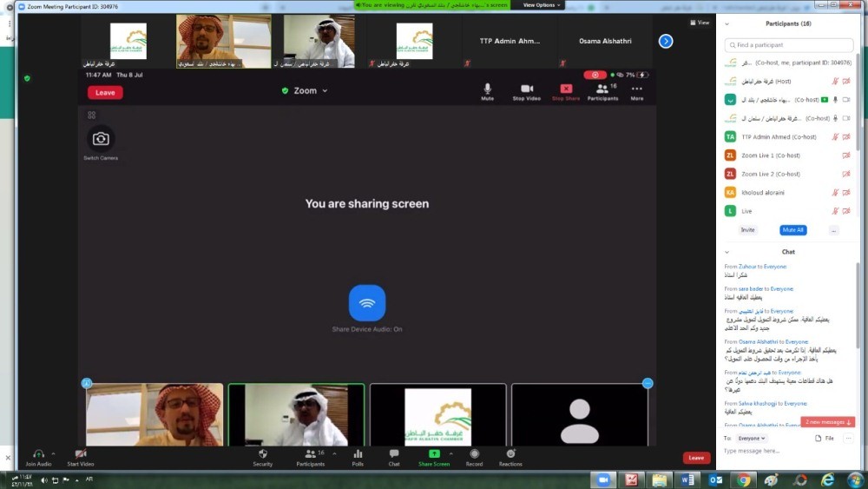This screenshot has height=489, width=868.
Task: Toggle Start Video in bottom toolbar
Action: click(80, 454)
